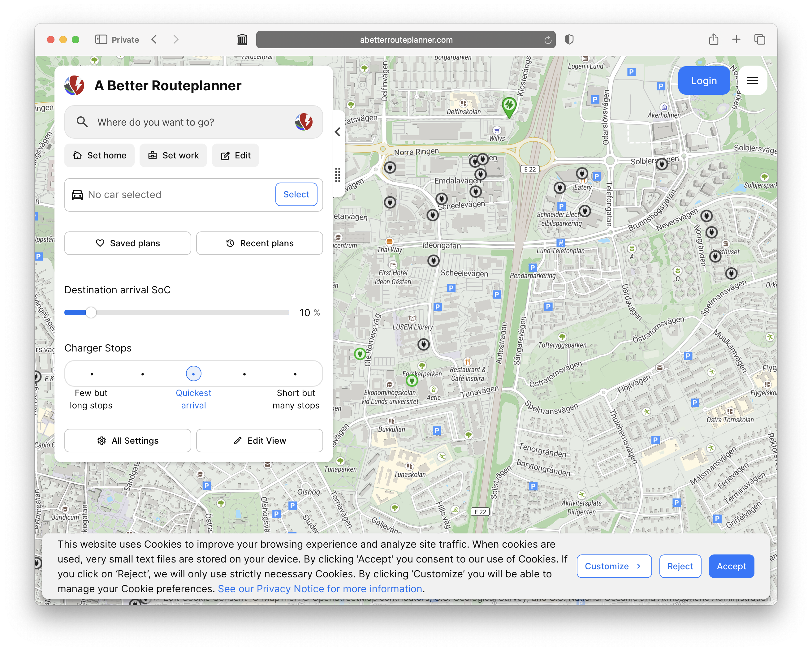Image resolution: width=812 pixels, height=651 pixels.
Task: Click the search magnifier icon
Action: pyautogui.click(x=82, y=122)
